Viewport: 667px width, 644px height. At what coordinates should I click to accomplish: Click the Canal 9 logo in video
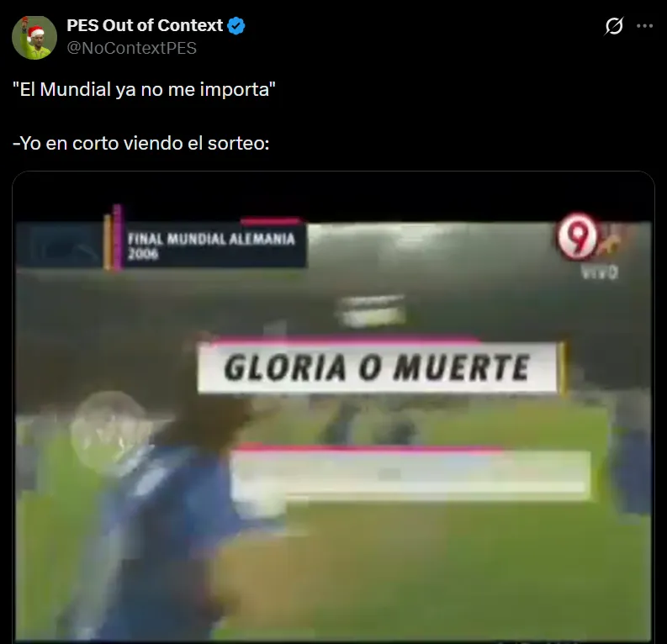577,237
